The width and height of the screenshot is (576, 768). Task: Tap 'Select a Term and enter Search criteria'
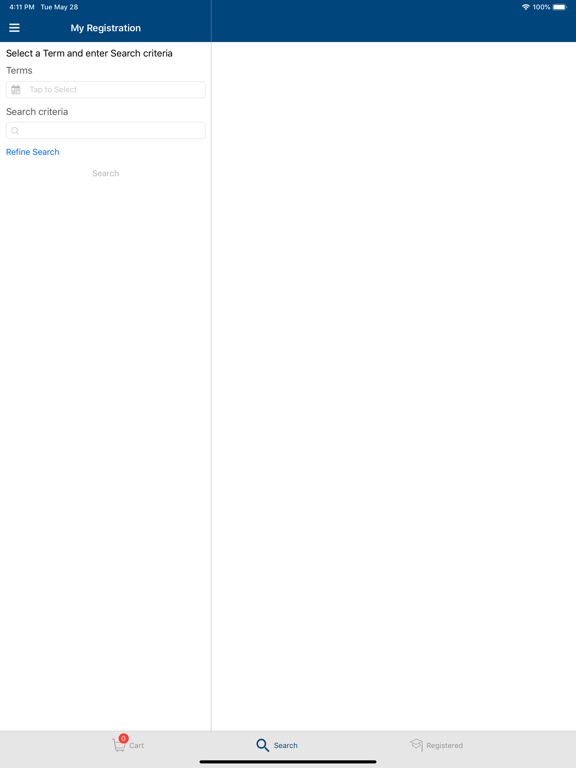pyautogui.click(x=89, y=53)
